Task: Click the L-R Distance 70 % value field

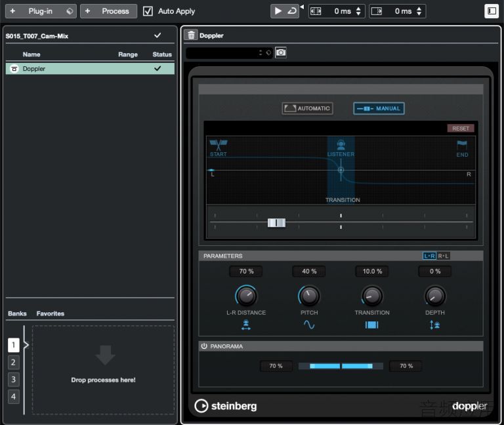Action: (x=246, y=271)
